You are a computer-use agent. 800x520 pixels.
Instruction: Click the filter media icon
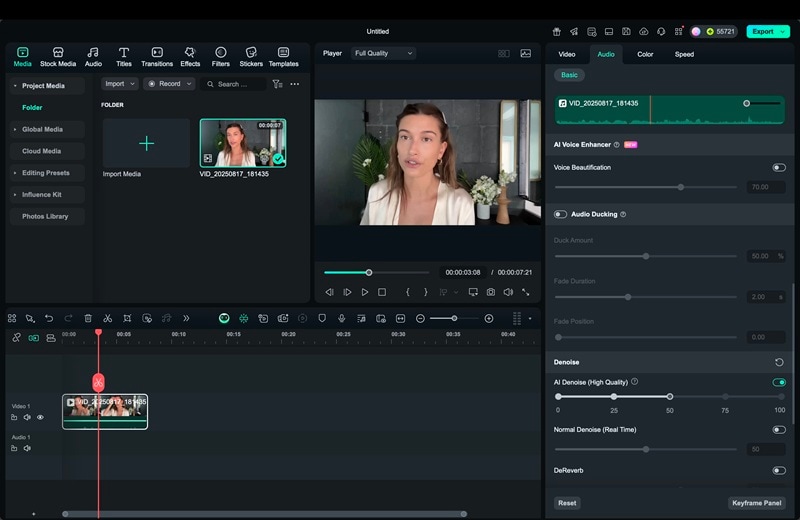tap(277, 84)
